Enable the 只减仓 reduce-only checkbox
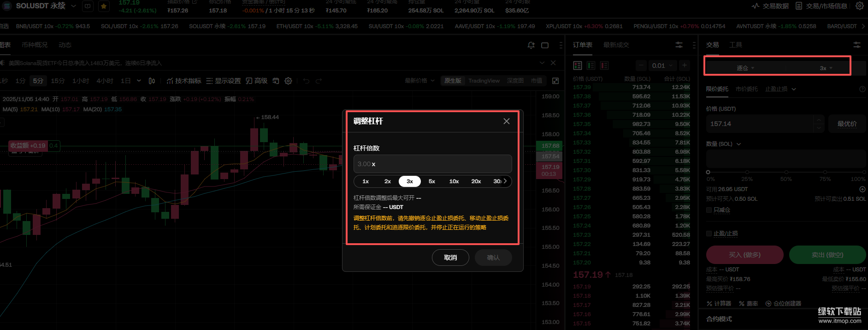Viewport: 868px width, 330px height. point(709,210)
